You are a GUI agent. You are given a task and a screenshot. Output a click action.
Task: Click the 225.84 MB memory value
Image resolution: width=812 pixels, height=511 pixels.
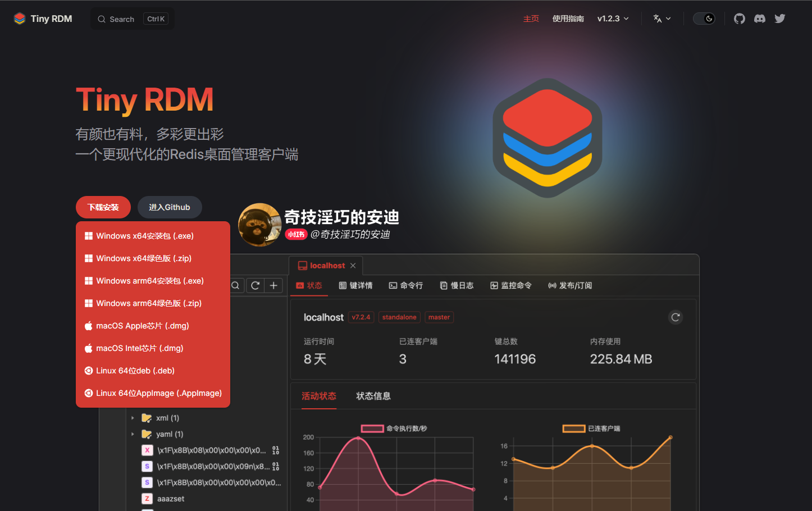pyautogui.click(x=621, y=359)
